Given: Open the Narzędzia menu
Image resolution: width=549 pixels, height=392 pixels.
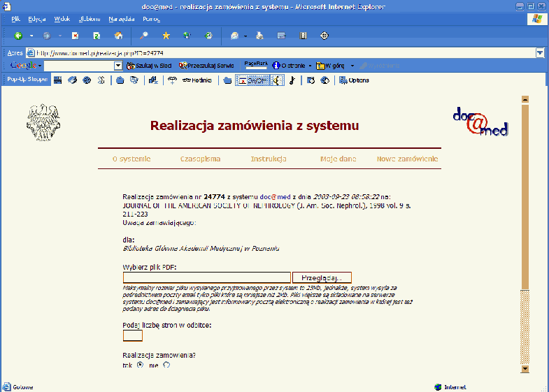Looking at the screenshot, I should 121,19.
